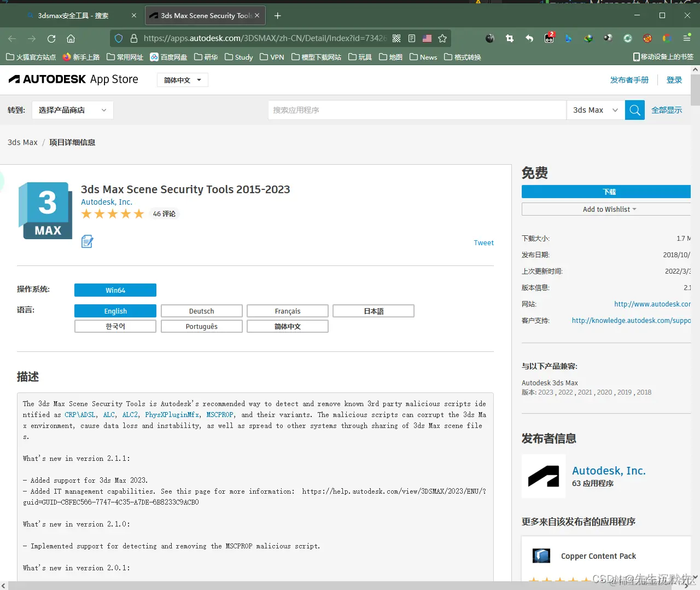Select the 한국어 language button
700x590 pixels.
tap(115, 326)
